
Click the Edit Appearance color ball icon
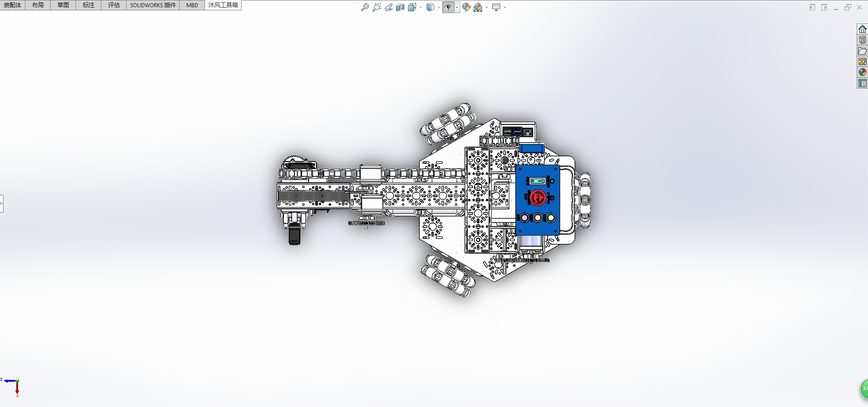[x=466, y=7]
